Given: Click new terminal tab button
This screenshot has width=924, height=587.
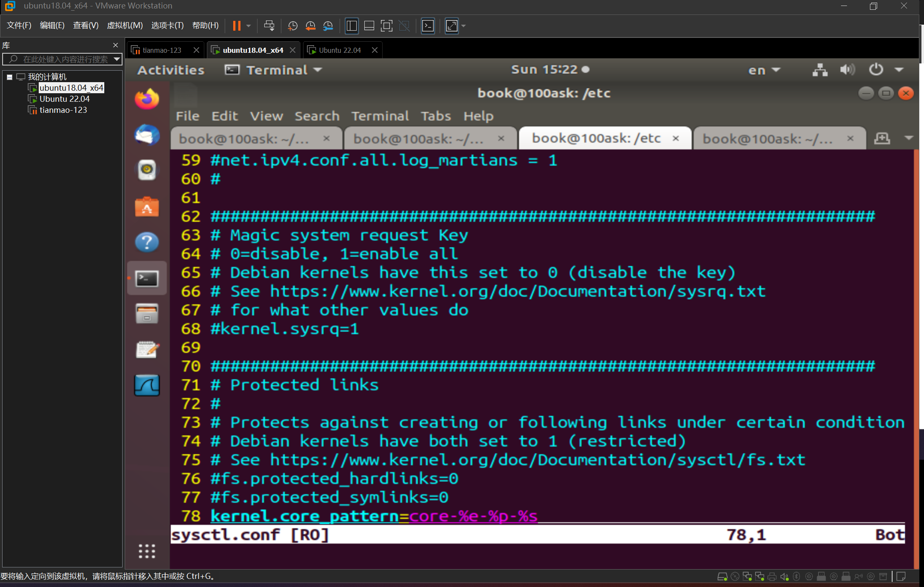Looking at the screenshot, I should (882, 138).
